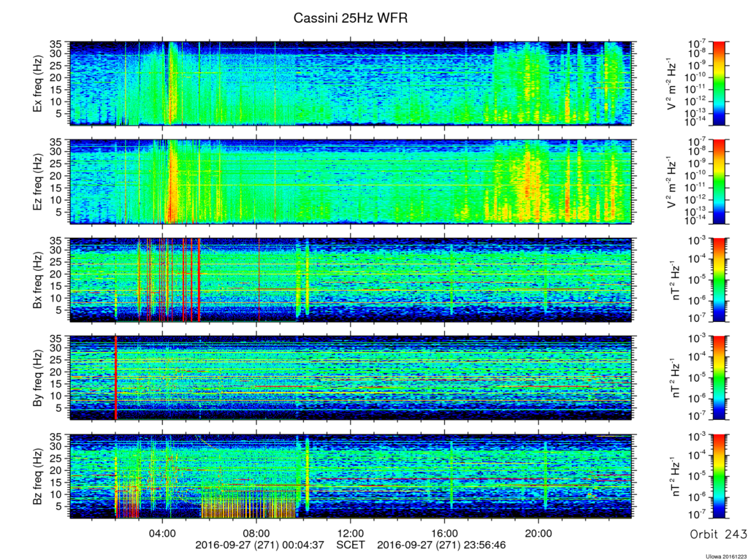Select start time "2016-09-27 (271) 00:04:37"
Viewport: 748px width, 560px height.
260,545
